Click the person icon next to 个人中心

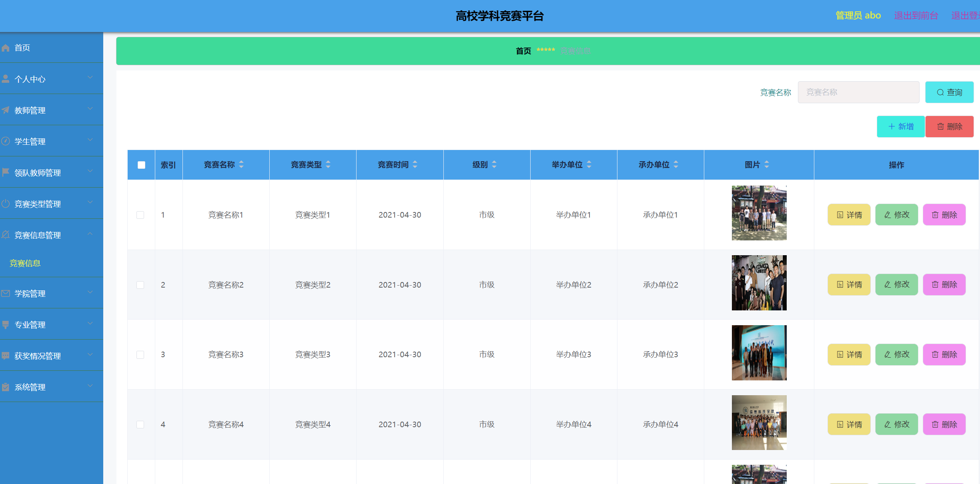coord(6,78)
